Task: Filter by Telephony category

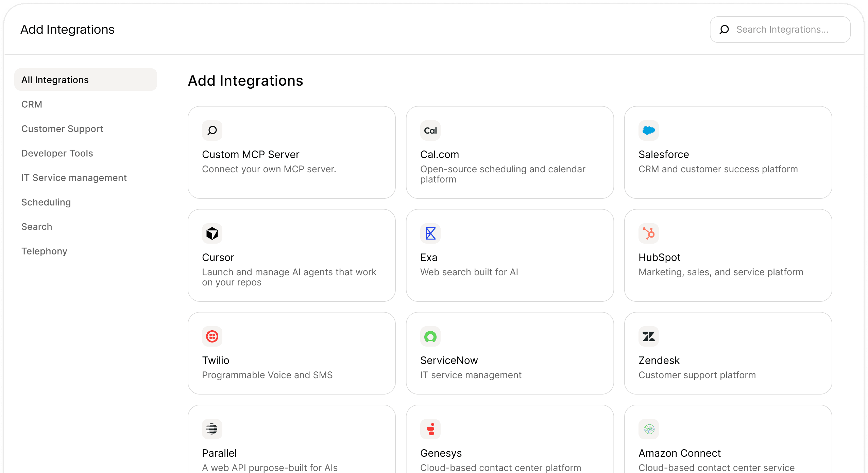Action: coord(44,251)
